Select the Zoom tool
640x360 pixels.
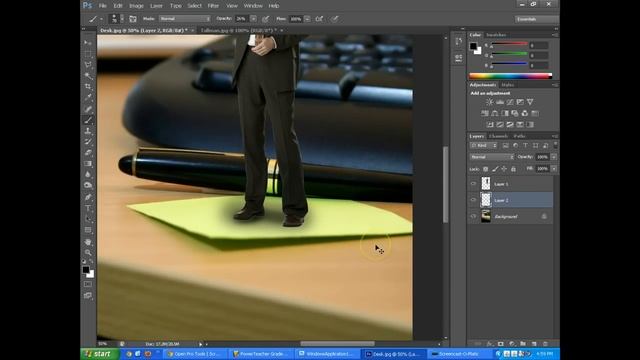click(88, 253)
